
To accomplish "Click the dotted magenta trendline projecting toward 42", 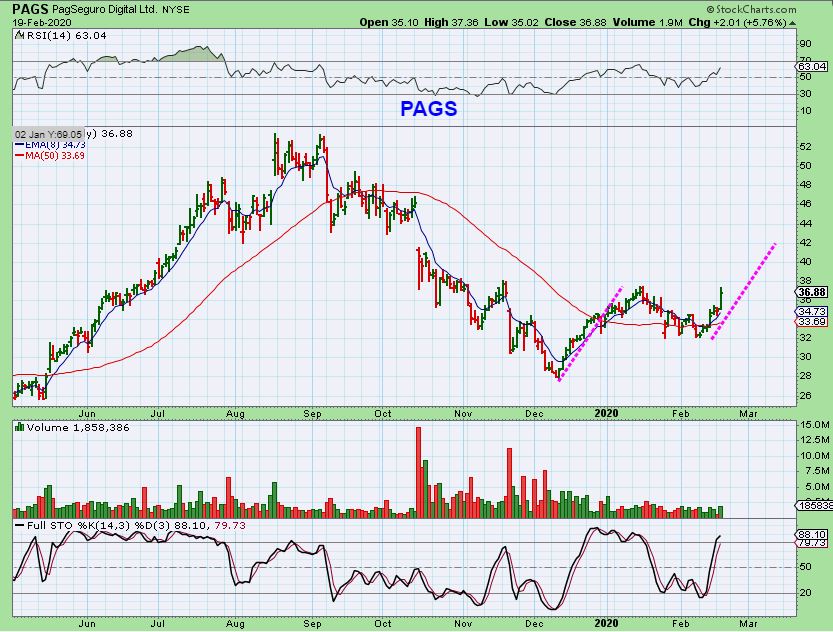I will [x=744, y=291].
